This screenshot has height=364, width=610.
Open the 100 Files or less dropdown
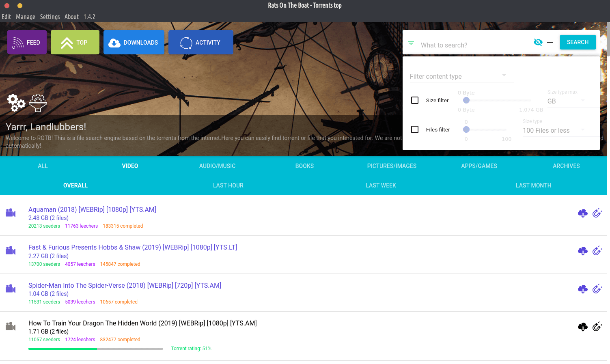click(554, 130)
